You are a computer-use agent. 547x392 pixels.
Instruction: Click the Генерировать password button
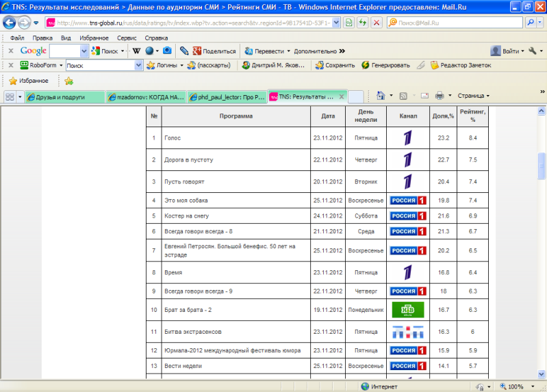[386, 65]
